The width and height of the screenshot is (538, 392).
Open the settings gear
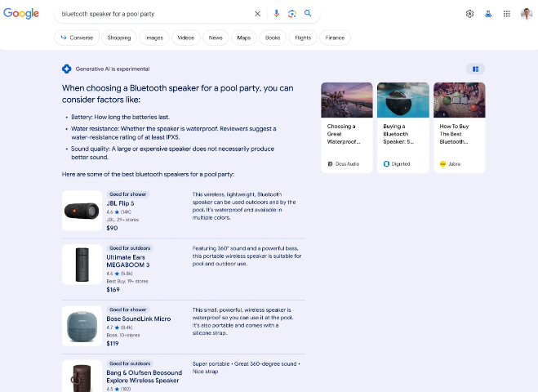click(469, 14)
